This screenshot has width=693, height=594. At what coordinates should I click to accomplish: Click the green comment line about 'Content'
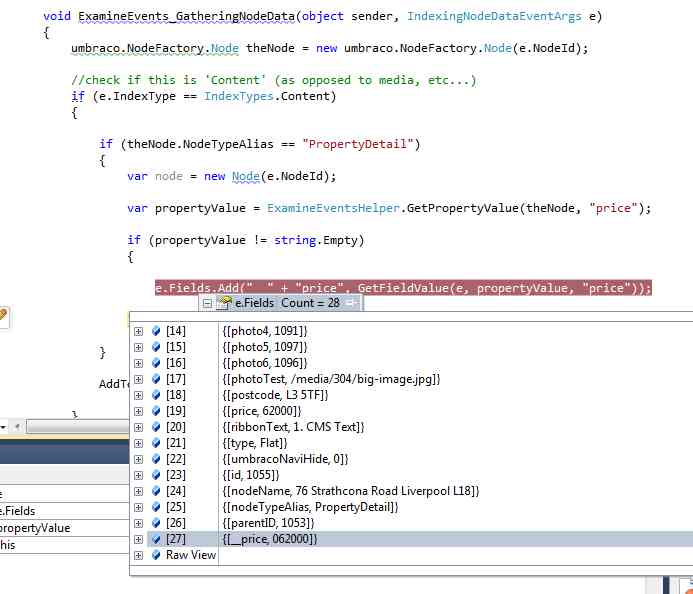(274, 80)
